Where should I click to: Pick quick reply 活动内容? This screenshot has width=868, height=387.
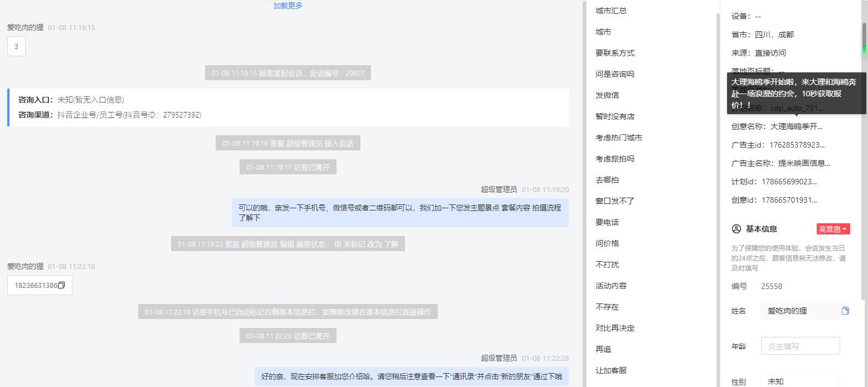pos(611,286)
